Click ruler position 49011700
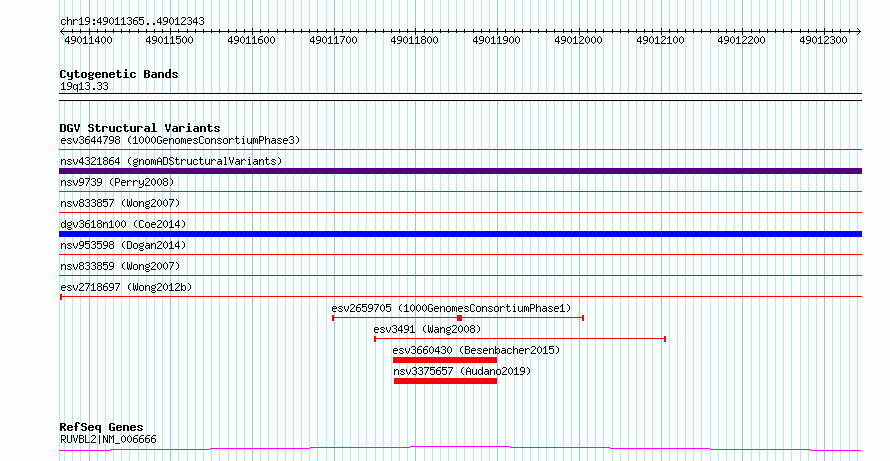The height and width of the screenshot is (461, 890). coord(333,40)
